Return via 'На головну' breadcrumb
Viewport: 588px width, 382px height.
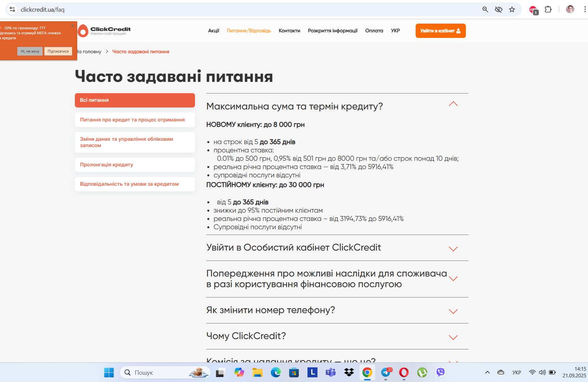coord(89,52)
